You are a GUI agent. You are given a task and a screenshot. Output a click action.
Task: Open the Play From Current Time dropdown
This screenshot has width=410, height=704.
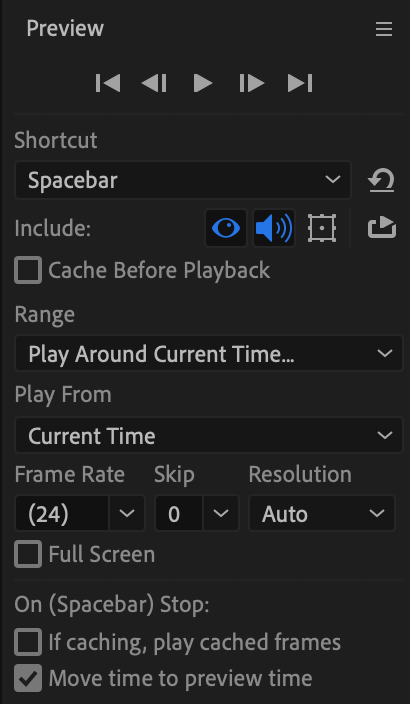[x=209, y=436]
